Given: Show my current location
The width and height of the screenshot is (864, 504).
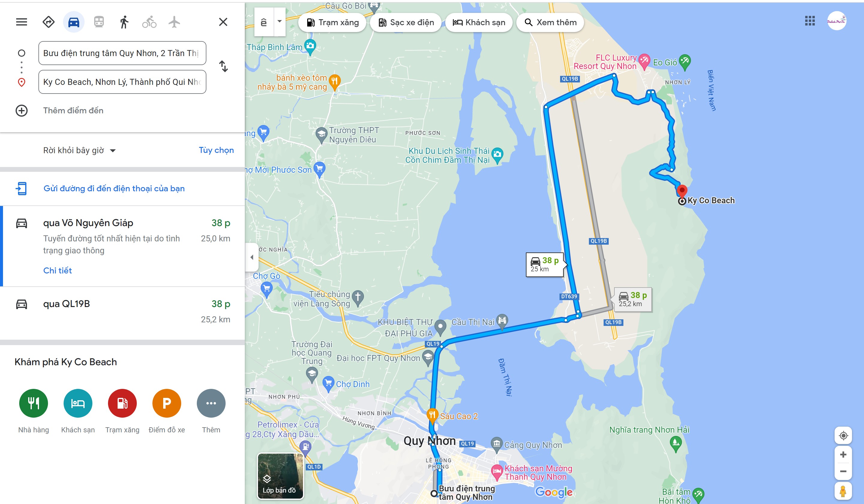Looking at the screenshot, I should point(843,435).
